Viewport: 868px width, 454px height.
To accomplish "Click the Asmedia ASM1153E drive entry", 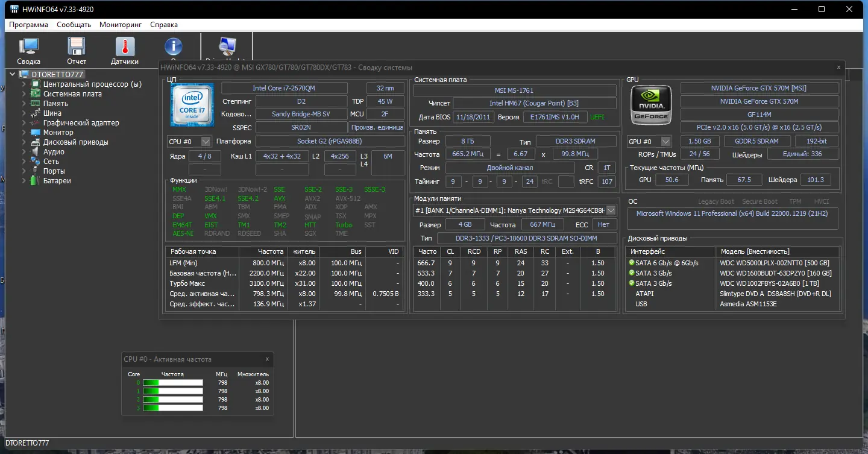I will (749, 304).
